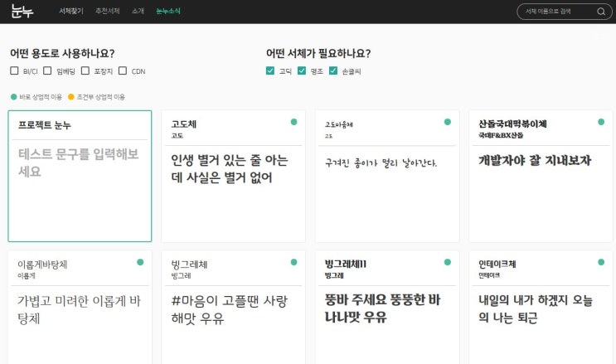This screenshot has height=364, width=616.
Task: Open the 인테이크체 font title
Action: click(497, 265)
